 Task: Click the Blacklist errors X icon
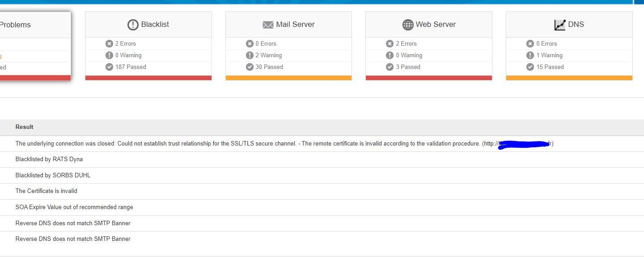(109, 43)
